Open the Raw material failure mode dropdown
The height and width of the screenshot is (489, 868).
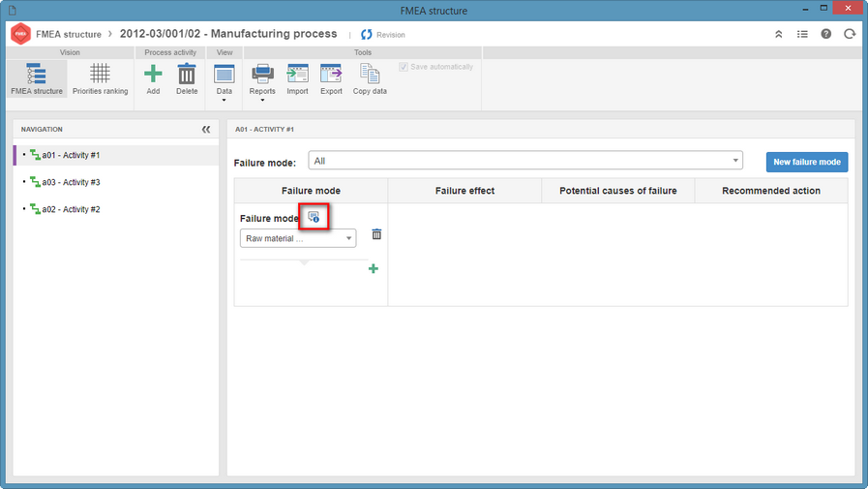(x=298, y=238)
